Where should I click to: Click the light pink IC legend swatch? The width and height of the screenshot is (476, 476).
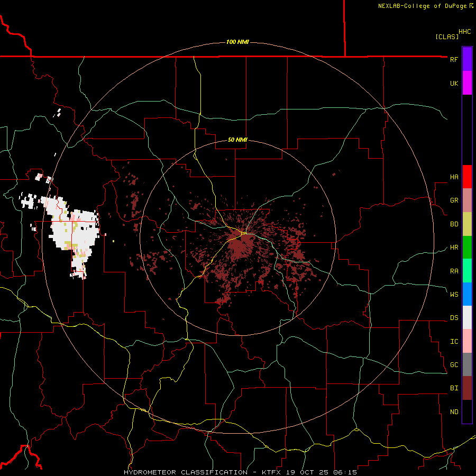(x=467, y=341)
